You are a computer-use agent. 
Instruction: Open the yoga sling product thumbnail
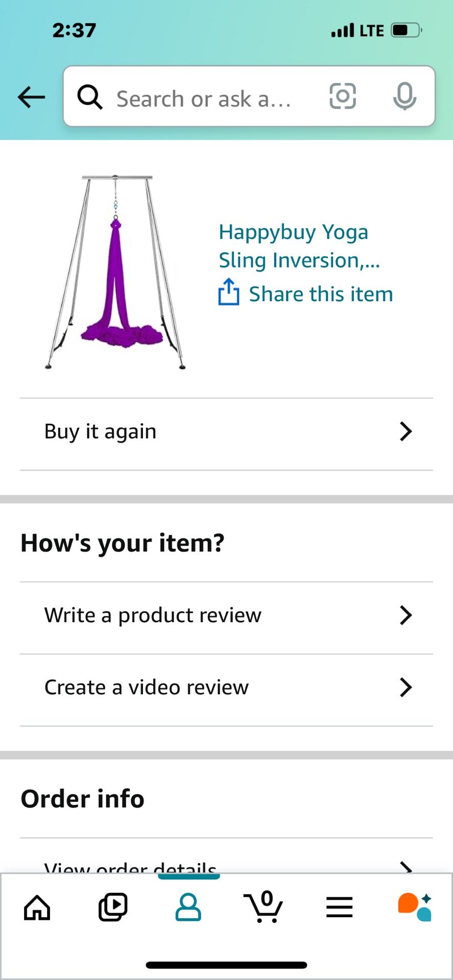(x=116, y=272)
